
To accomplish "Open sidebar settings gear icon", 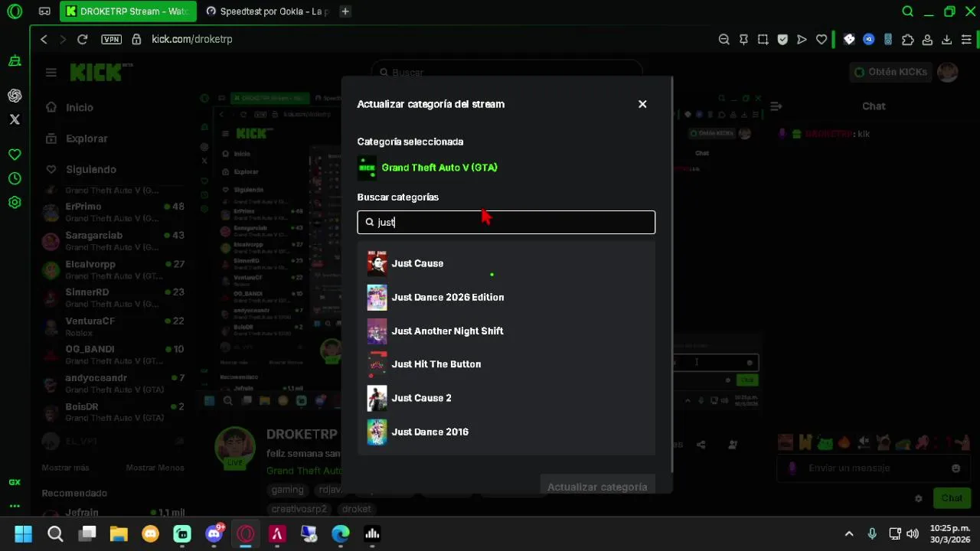I will click(15, 202).
